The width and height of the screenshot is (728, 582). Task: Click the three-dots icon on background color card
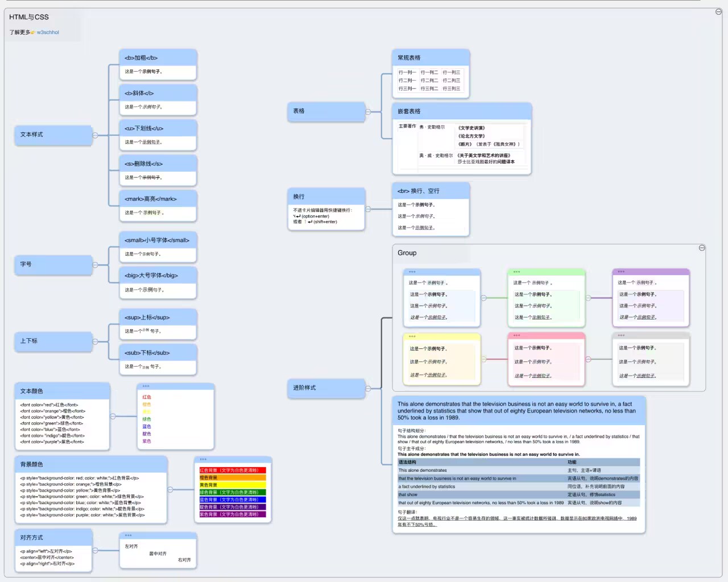[203, 459]
